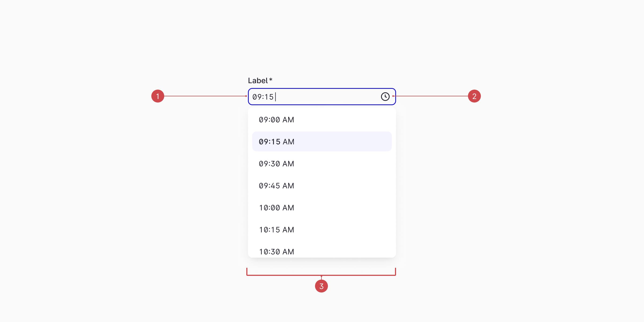This screenshot has width=644, height=322.
Task: Click the red badge numbered 2
Action: click(474, 97)
